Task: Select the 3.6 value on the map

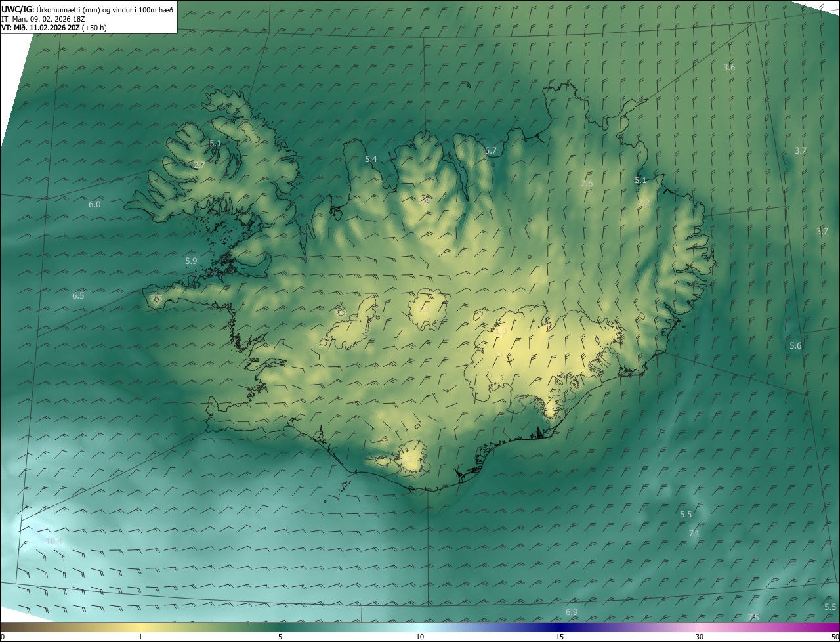Action: tap(729, 67)
